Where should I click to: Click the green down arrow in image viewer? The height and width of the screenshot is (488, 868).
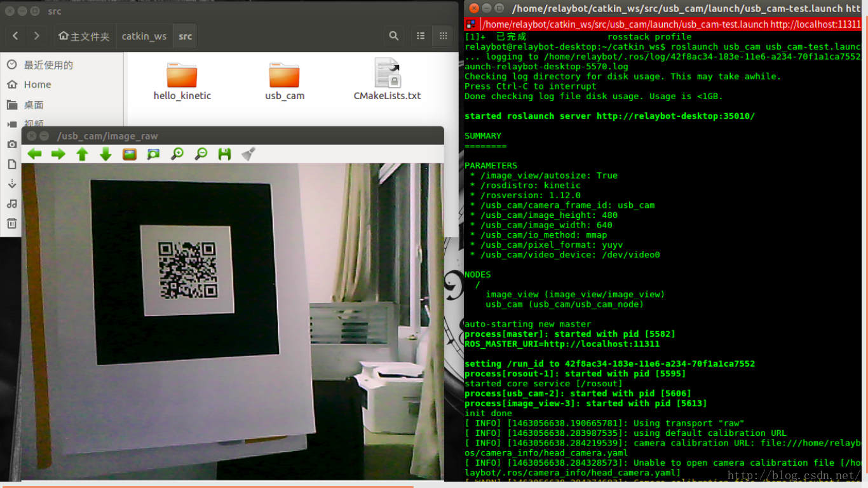click(105, 154)
